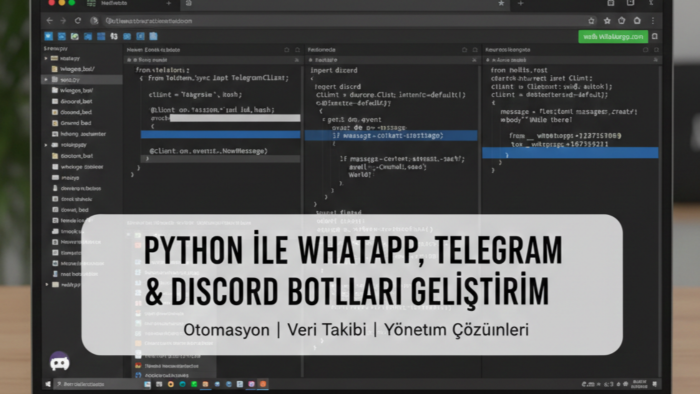
Task: Close the left code pane's file tab
Action: [x=296, y=60]
